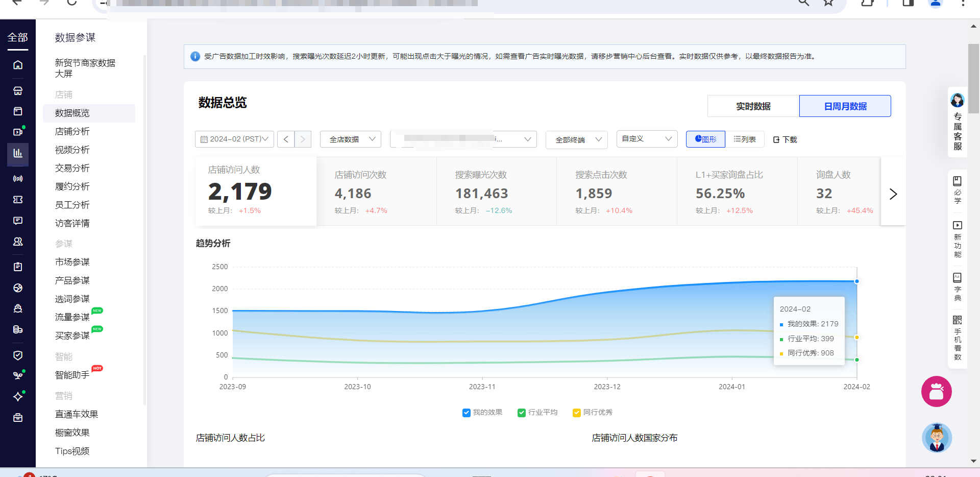The width and height of the screenshot is (980, 477).
Task: Click the 图形 chart view button
Action: tap(705, 139)
